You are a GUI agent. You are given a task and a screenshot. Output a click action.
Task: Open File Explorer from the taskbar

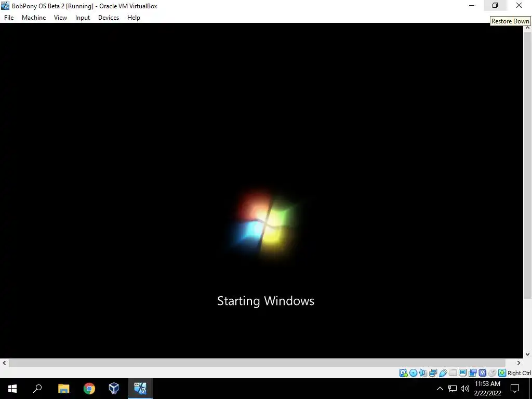click(63, 389)
